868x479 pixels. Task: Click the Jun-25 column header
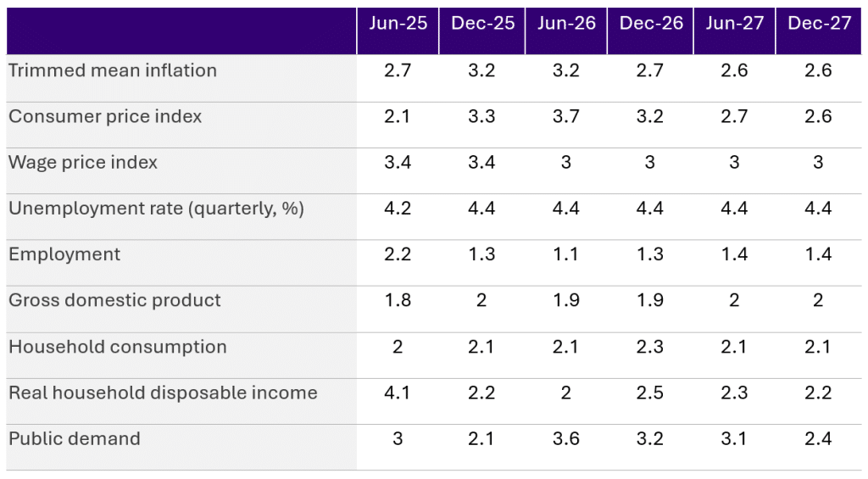tap(398, 24)
